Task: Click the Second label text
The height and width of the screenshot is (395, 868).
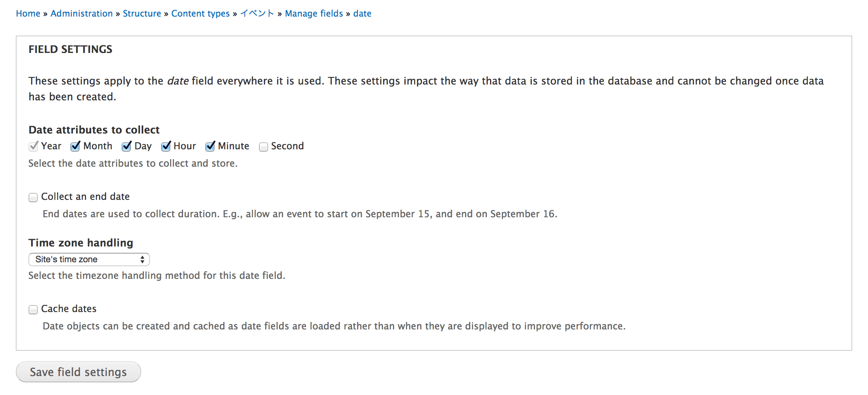Action: 287,146
